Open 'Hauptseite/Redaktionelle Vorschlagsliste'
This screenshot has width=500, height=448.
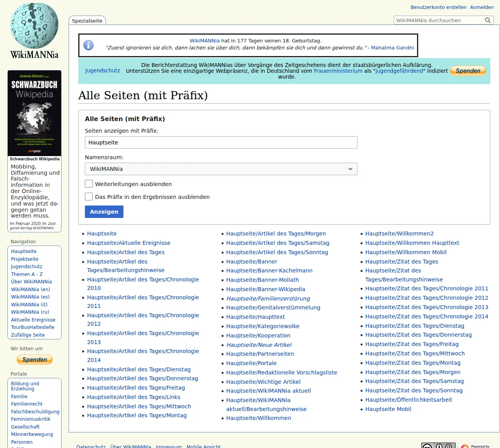(282, 372)
